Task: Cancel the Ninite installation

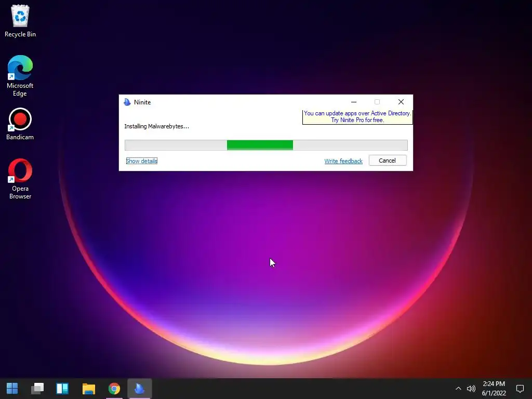Action: click(388, 161)
